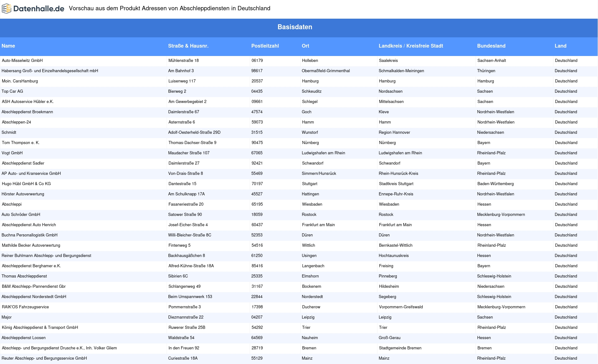598x364 pixels.
Task: Click Hörster Autoverwertung entry
Action: click(x=23, y=194)
